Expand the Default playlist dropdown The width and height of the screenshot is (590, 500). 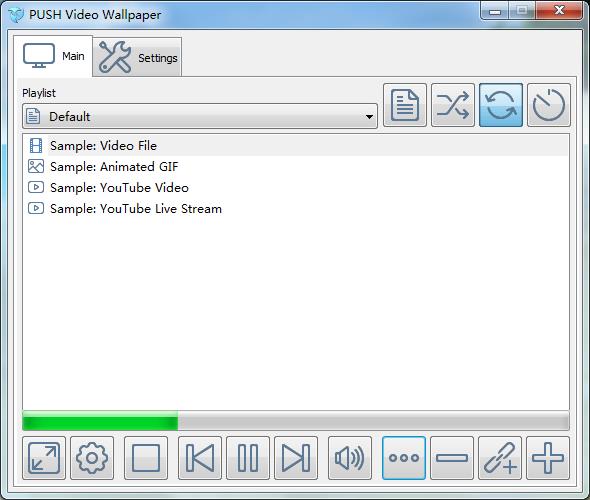(200, 116)
